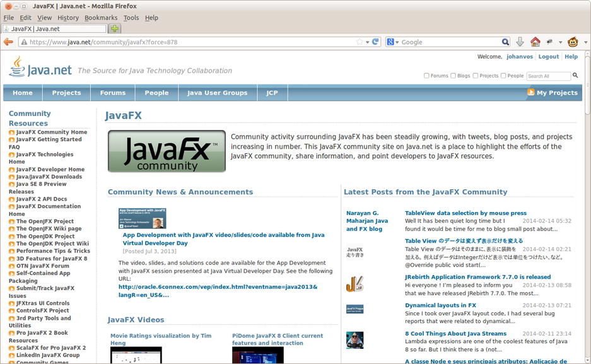Screen dimensions: 591x364
Task: Open the Dynamical layouts in FX post
Action: click(440, 305)
